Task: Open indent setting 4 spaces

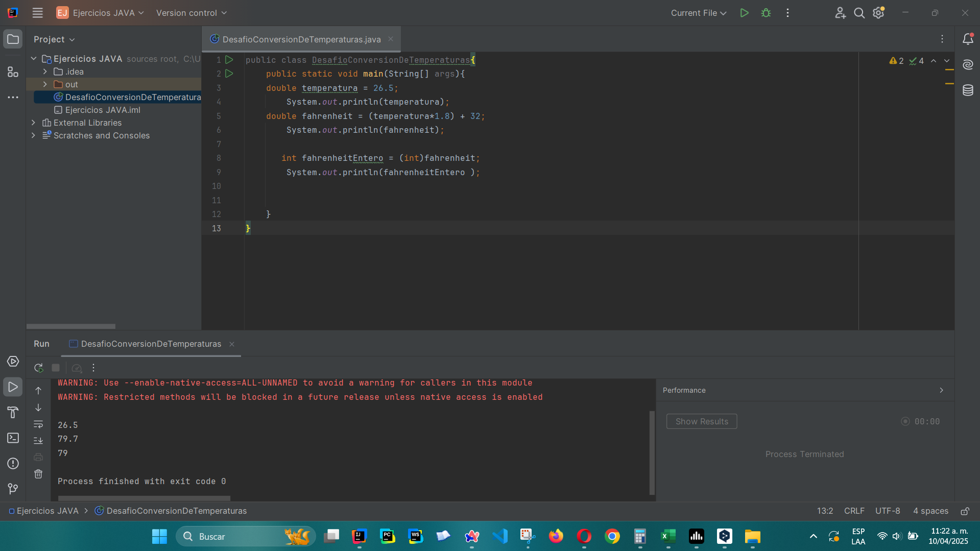Action: (930, 511)
